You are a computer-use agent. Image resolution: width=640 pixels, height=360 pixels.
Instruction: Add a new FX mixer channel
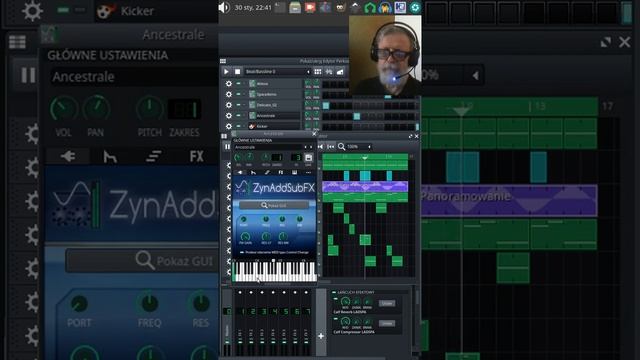pyautogui.click(x=321, y=336)
